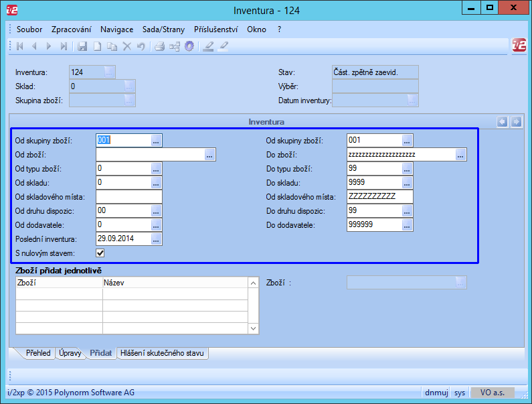Select the Přidat tab
The height and width of the screenshot is (404, 532).
point(101,353)
